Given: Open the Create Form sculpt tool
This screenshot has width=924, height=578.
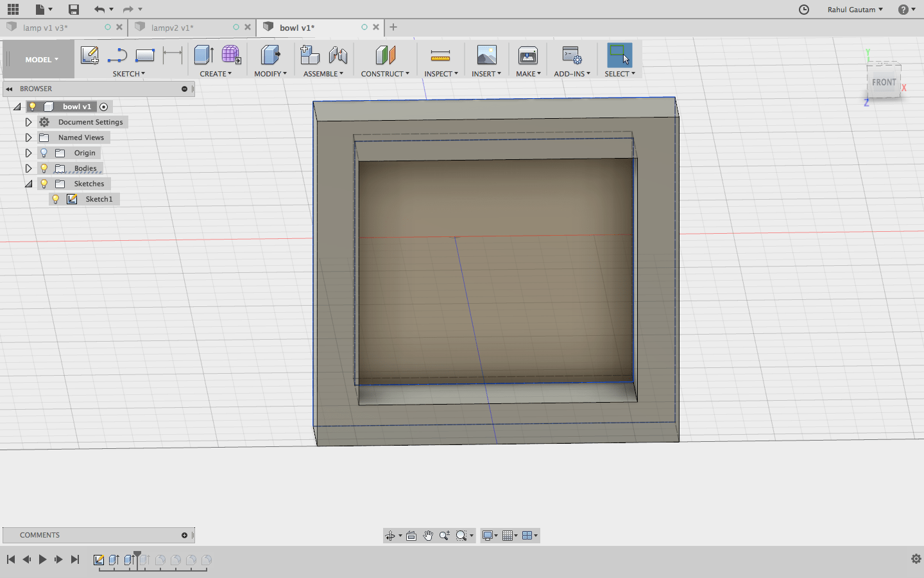Looking at the screenshot, I should click(x=231, y=55).
